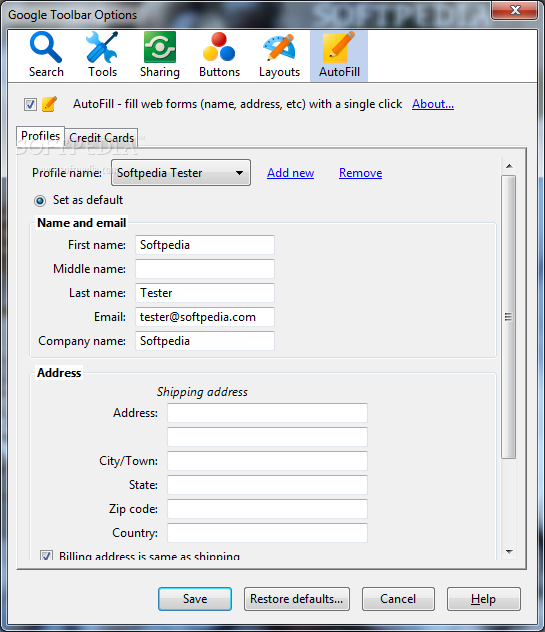Click the first shipping Address line field
The height and width of the screenshot is (632, 545).
pyautogui.click(x=267, y=413)
